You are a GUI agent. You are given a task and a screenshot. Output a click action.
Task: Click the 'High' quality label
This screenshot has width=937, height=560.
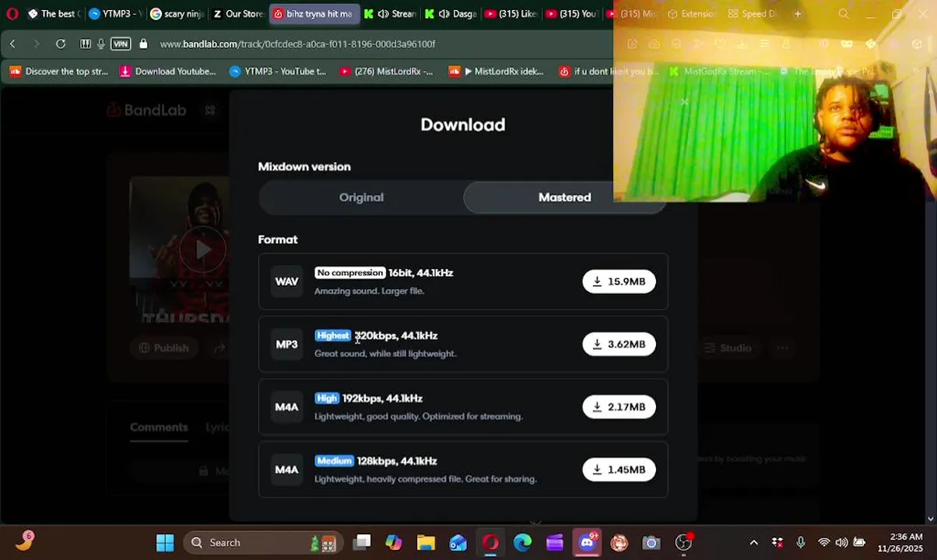[327, 398]
